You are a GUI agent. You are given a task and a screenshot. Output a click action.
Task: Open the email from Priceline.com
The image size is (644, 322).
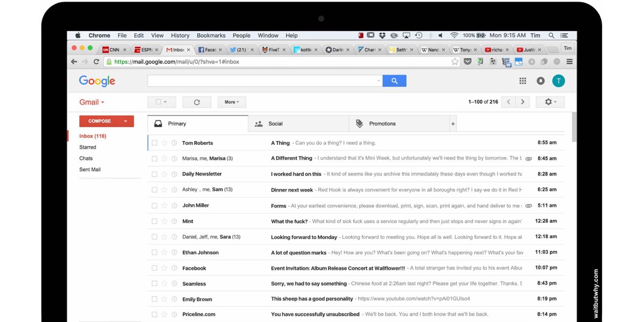[x=356, y=314]
